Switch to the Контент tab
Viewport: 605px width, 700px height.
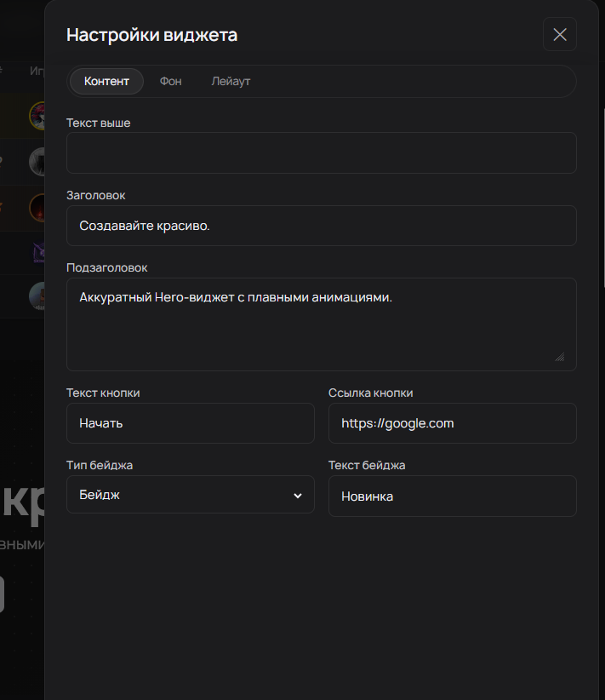point(106,82)
